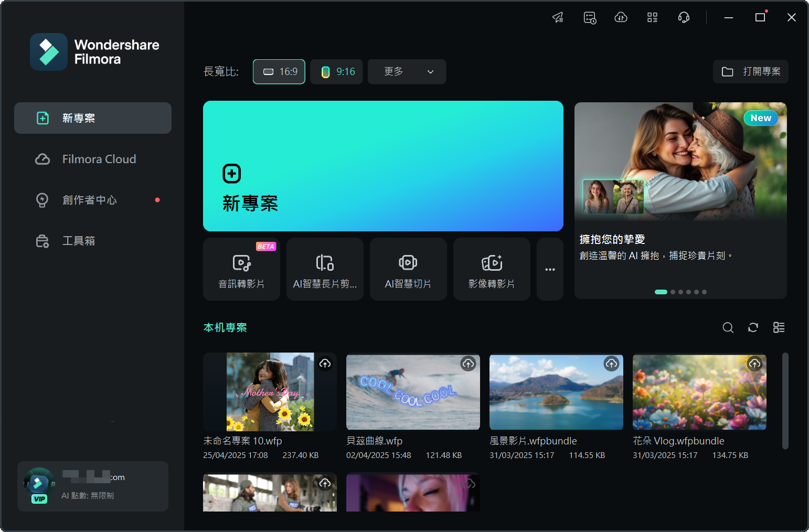Upload 貝茲曲線.wfp project to cloud
809x532 pixels.
click(467, 364)
